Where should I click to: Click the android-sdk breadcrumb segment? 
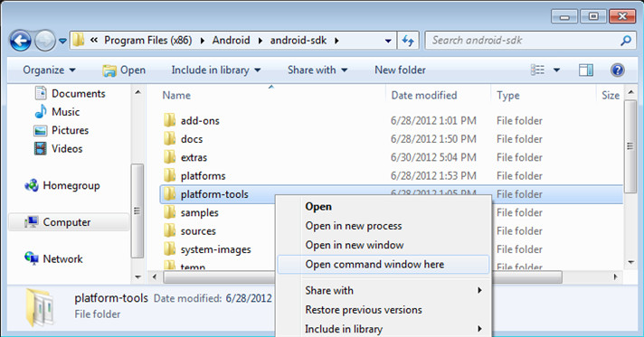coord(298,41)
